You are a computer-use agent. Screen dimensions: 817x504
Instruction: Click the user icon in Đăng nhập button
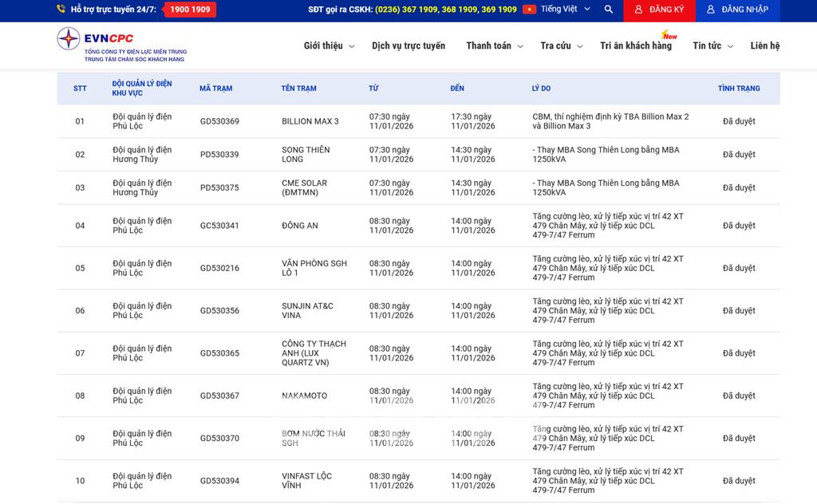710,10
